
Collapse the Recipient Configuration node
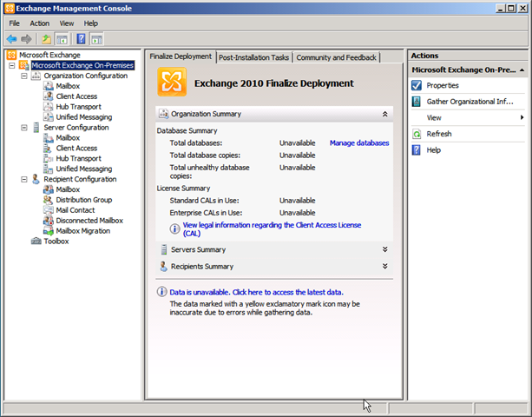(x=24, y=179)
